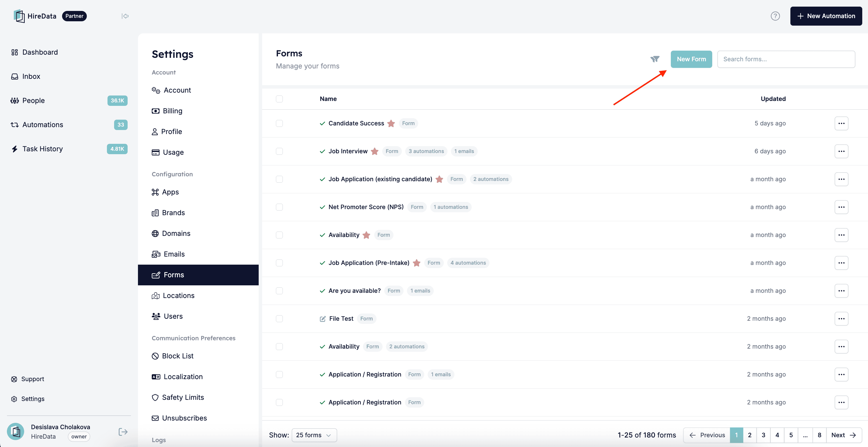The image size is (868, 447).
Task: Click the edit draft icon beside File Test
Action: pyautogui.click(x=322, y=318)
